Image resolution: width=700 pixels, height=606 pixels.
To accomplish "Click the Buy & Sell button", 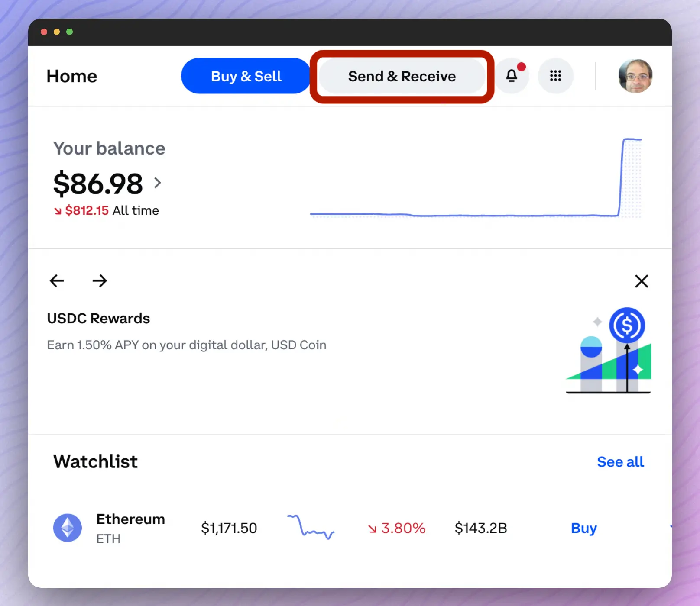I will pyautogui.click(x=246, y=76).
